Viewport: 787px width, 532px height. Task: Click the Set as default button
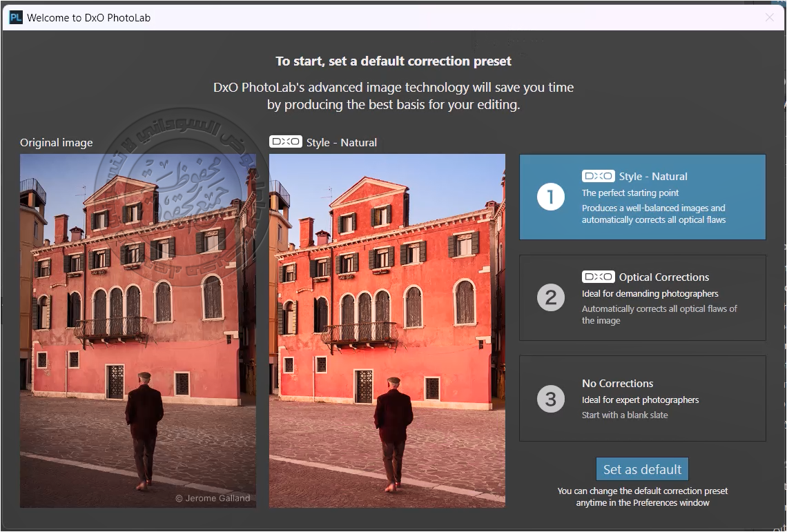(642, 469)
